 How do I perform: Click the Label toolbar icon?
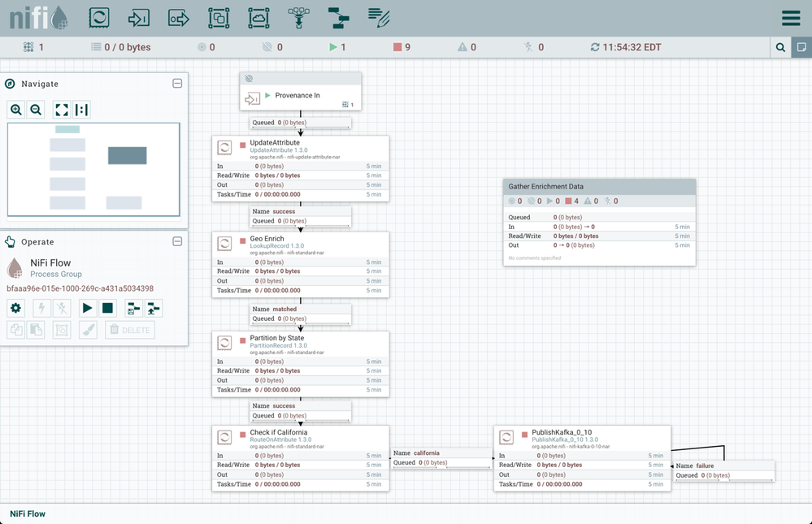click(x=378, y=18)
